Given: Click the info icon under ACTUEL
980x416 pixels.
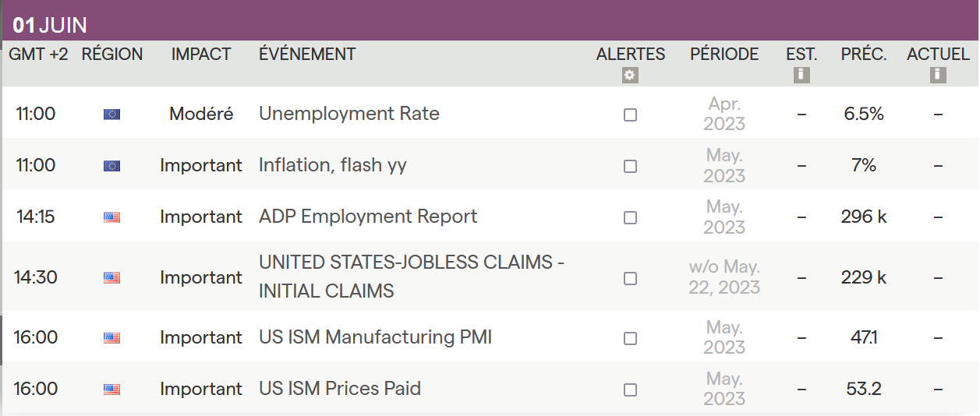Looking at the screenshot, I should point(938,76).
